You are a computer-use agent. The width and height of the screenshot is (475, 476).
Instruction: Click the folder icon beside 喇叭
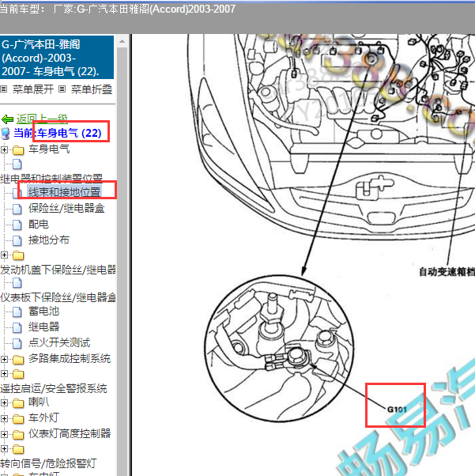point(18,402)
